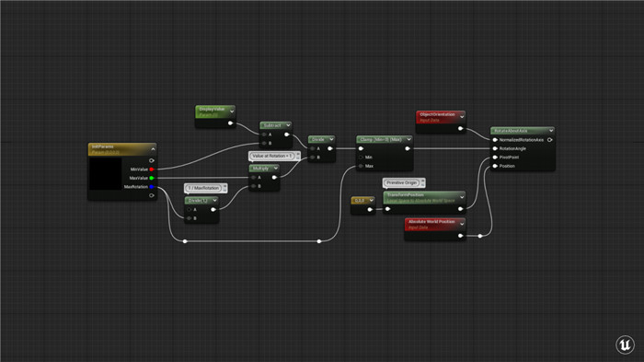Click the 'Primitive Origin' comment bubble
Viewport: 644px width, 362px height.
(401, 182)
